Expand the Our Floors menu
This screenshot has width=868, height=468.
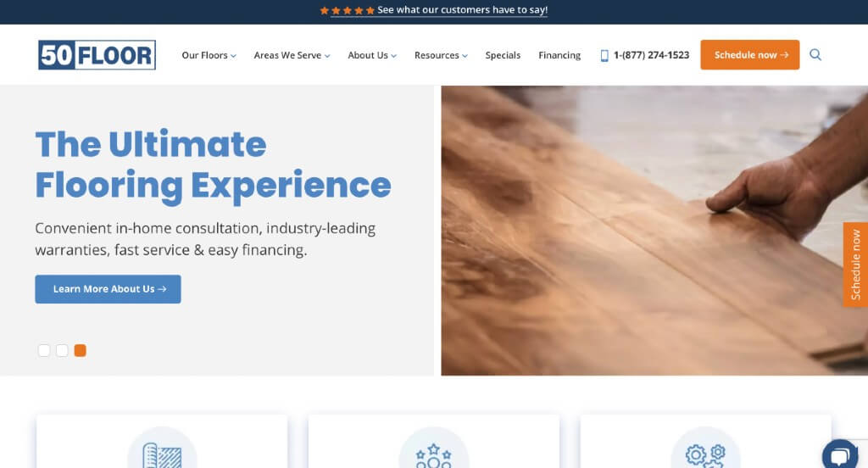pos(209,55)
